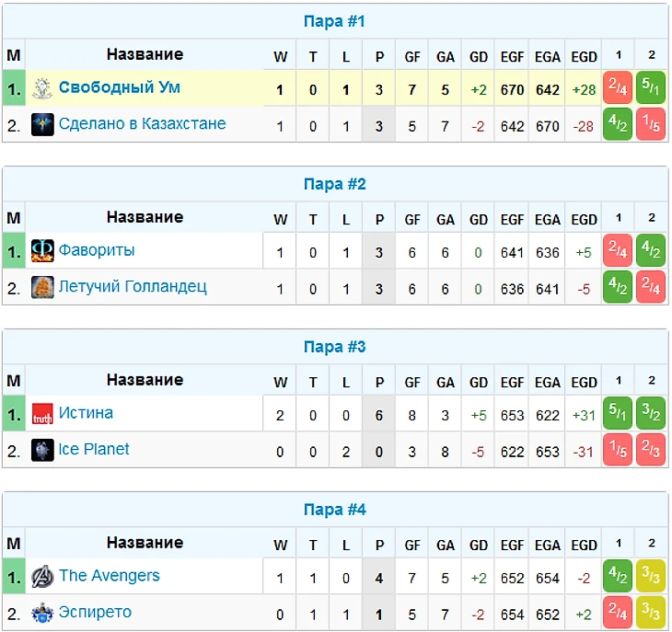Click the Ice Planet team logo
672x632 pixels.
pyautogui.click(x=42, y=450)
